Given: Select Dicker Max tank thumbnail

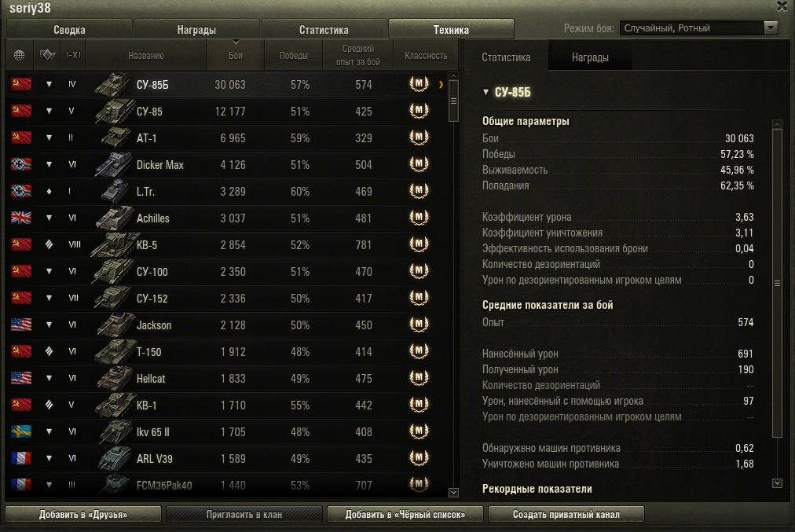Looking at the screenshot, I should (114, 164).
